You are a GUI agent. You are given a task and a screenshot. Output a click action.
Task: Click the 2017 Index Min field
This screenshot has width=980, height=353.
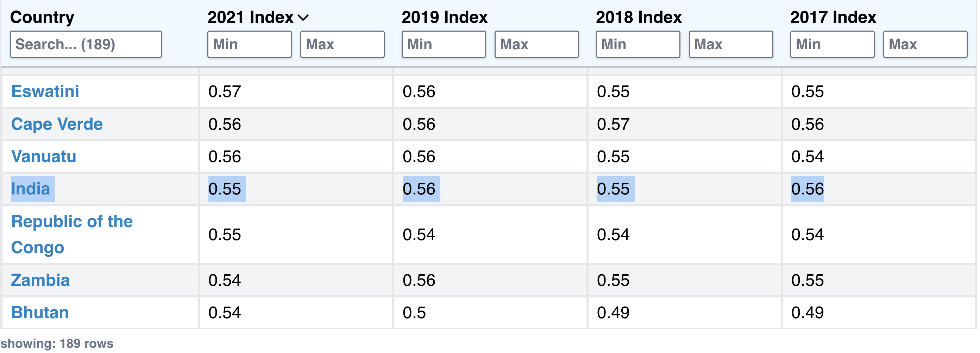pos(832,44)
